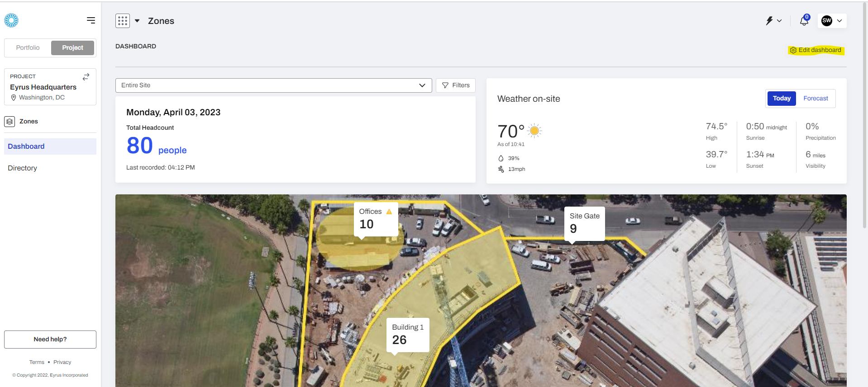This screenshot has width=868, height=387.
Task: Click the 1:34 PM sunset value
Action: click(x=760, y=155)
